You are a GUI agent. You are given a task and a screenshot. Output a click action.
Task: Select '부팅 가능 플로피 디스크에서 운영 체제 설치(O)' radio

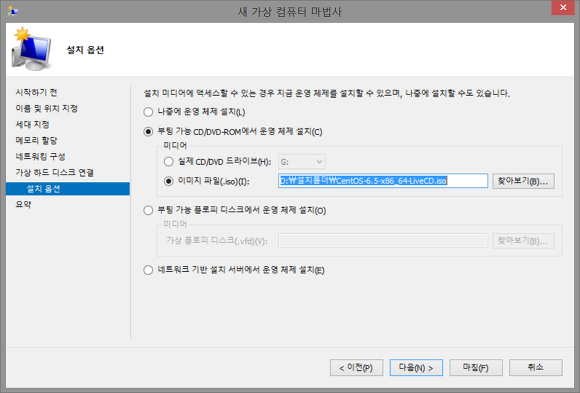click(x=148, y=211)
